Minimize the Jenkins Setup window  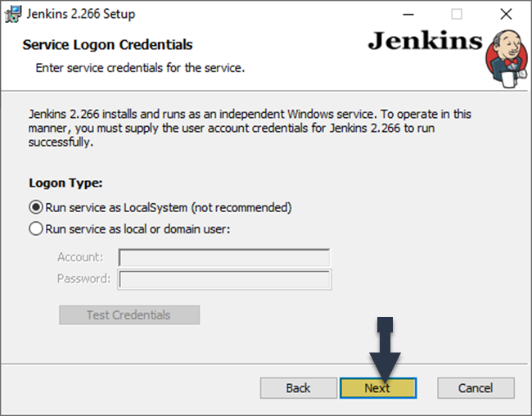point(408,14)
